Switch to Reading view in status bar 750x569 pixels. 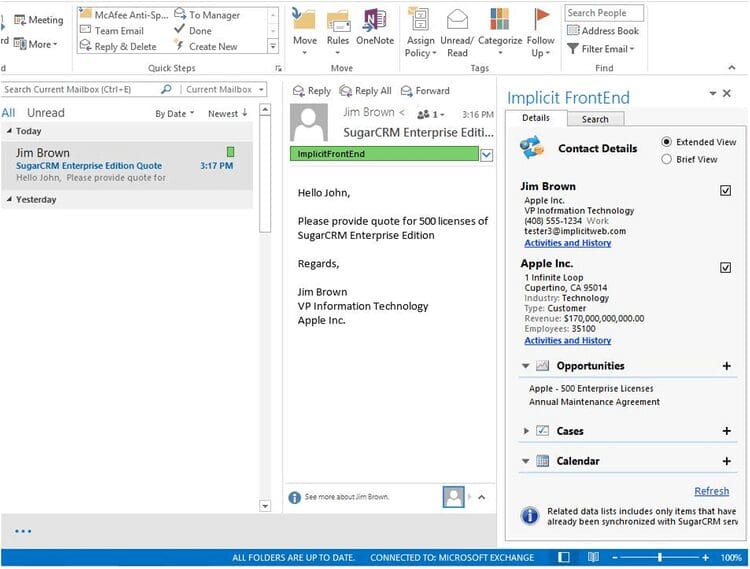point(593,557)
